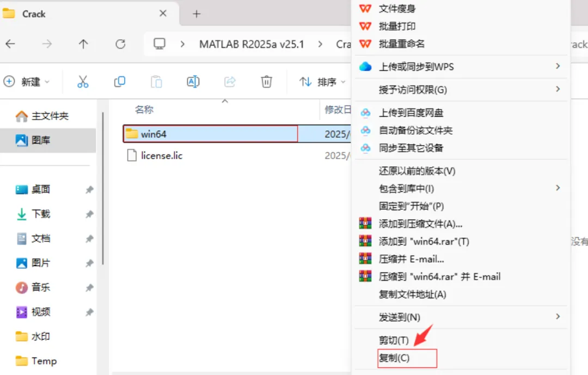Open 下载 in the sidebar
The width and height of the screenshot is (588, 375).
[40, 214]
